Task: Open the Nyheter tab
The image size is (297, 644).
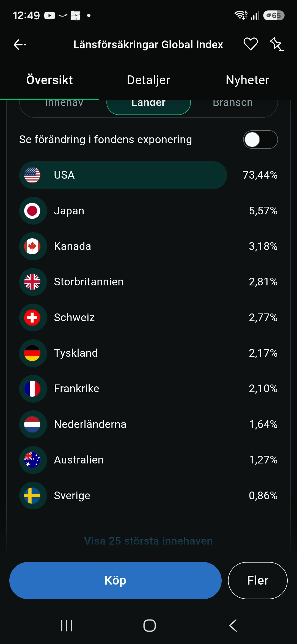Action: click(248, 80)
